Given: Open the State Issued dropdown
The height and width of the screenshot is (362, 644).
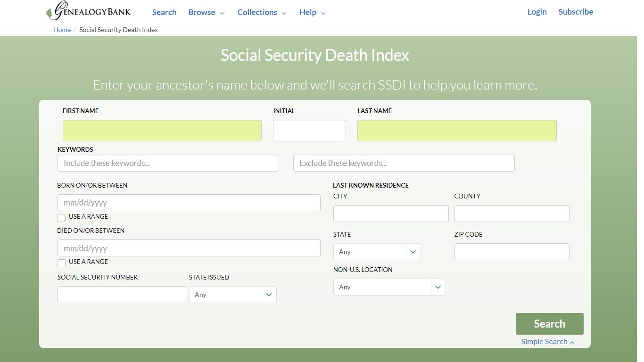Looking at the screenshot, I should (x=232, y=294).
